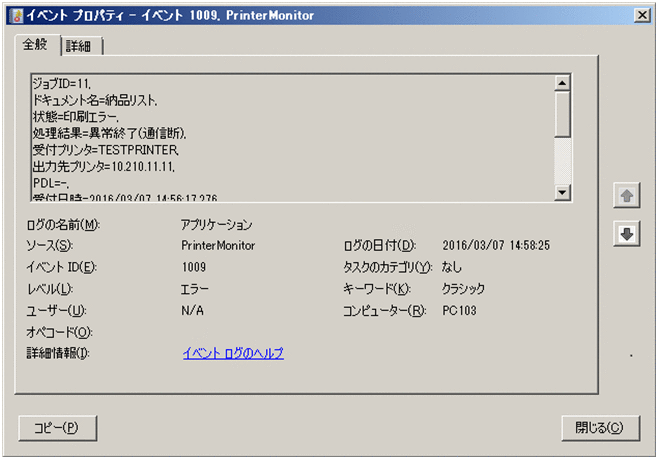This screenshot has width=660, height=461.
Task: Click the レベル(L) label
Action: (50, 289)
